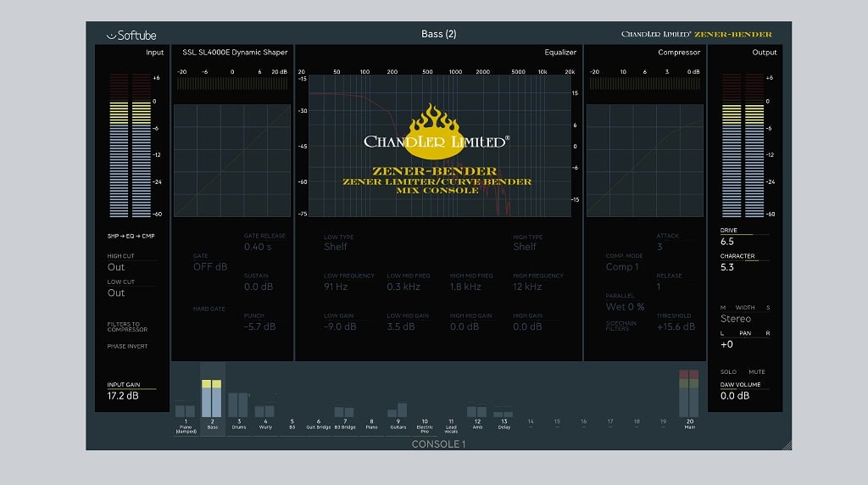This screenshot has width=868, height=485.
Task: Click the Gate OFF dB value
Action: click(210, 267)
